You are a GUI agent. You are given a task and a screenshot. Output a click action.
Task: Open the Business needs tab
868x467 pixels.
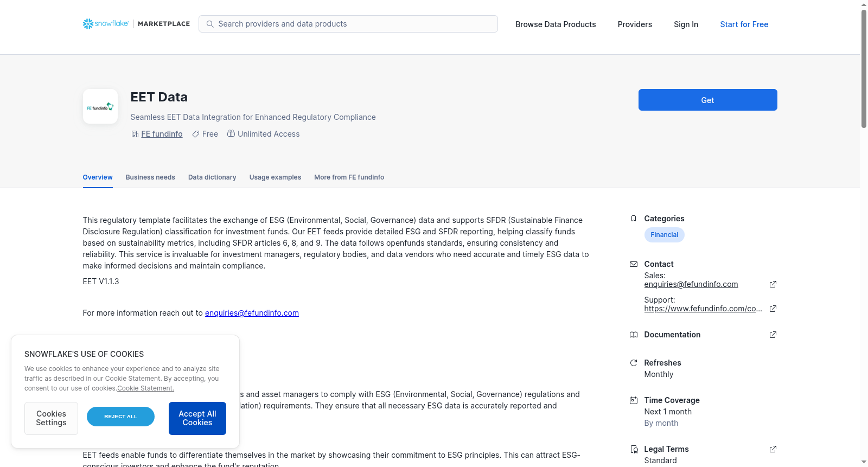click(150, 177)
